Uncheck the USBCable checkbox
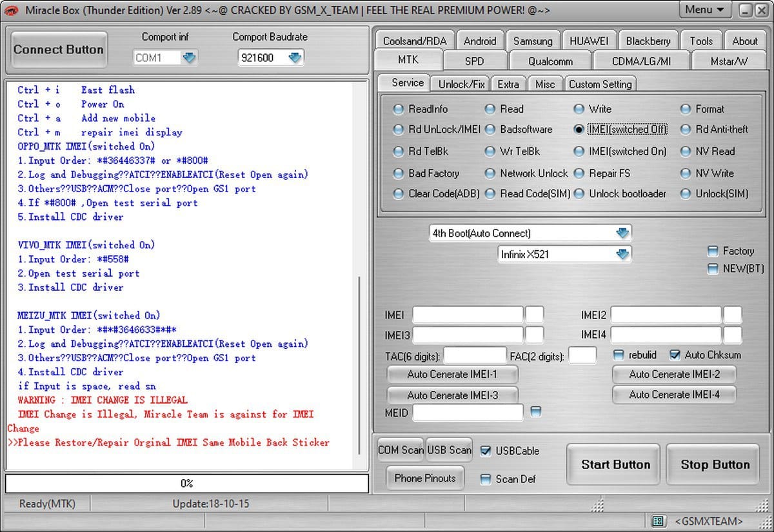 (486, 451)
